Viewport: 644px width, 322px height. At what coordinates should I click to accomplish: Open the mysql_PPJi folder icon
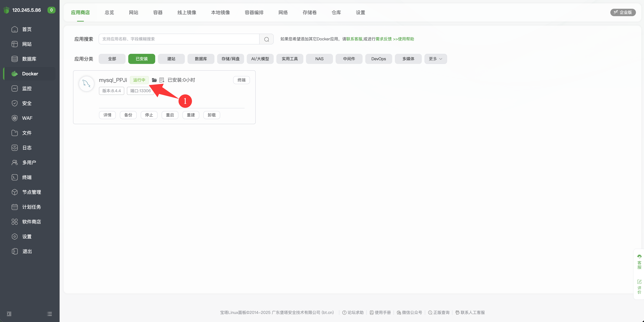[x=154, y=80]
